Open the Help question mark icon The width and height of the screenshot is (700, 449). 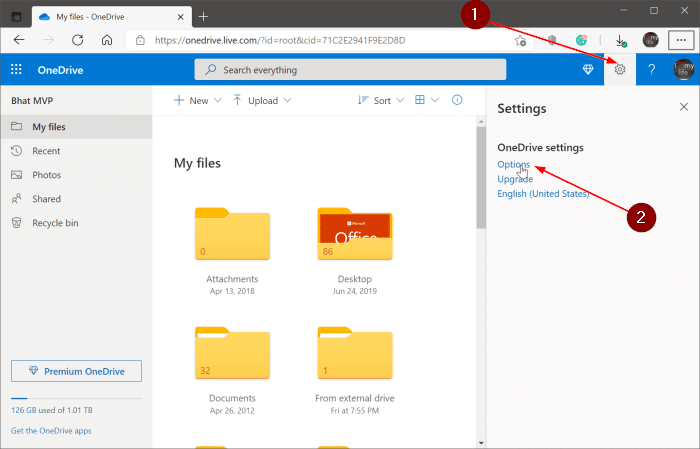(x=651, y=70)
